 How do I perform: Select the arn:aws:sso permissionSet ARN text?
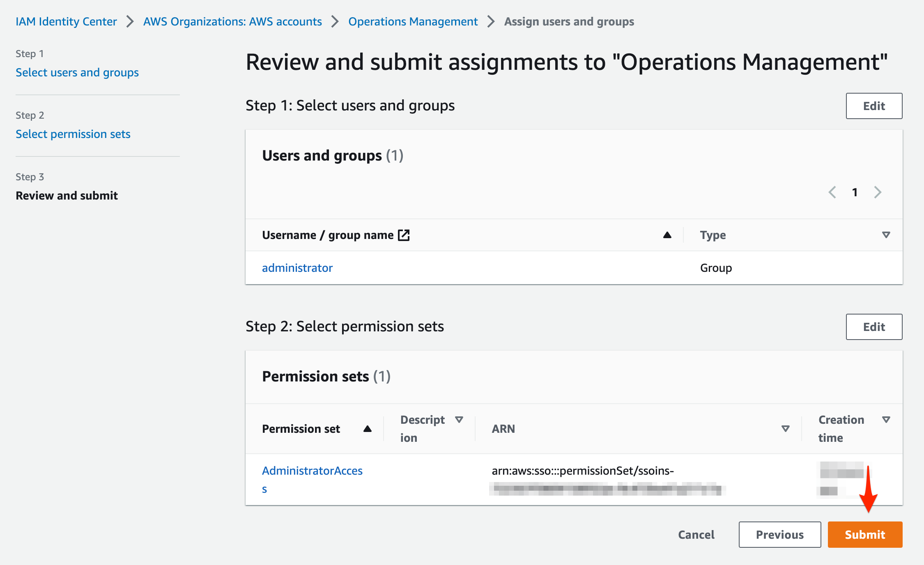coord(583,471)
